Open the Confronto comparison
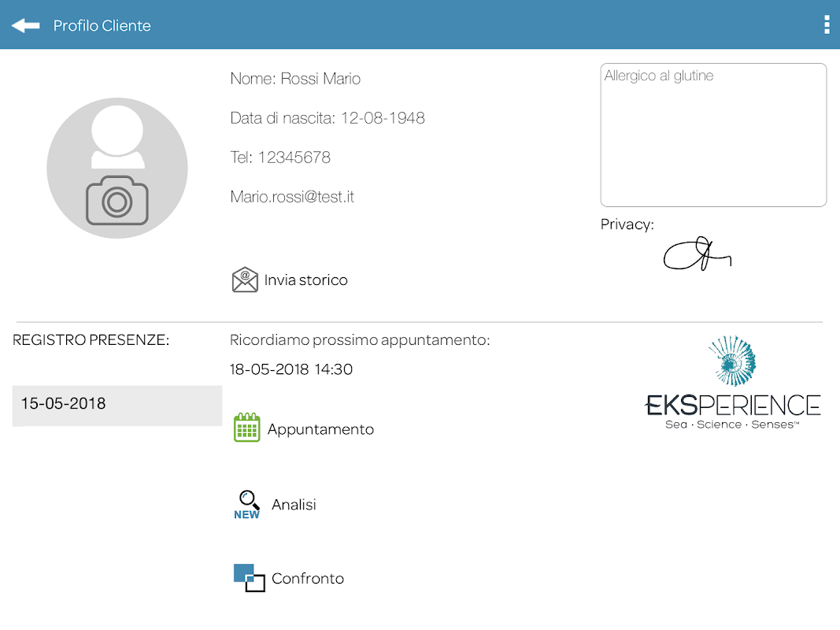Viewport: 840px width, 630px height. click(x=308, y=579)
